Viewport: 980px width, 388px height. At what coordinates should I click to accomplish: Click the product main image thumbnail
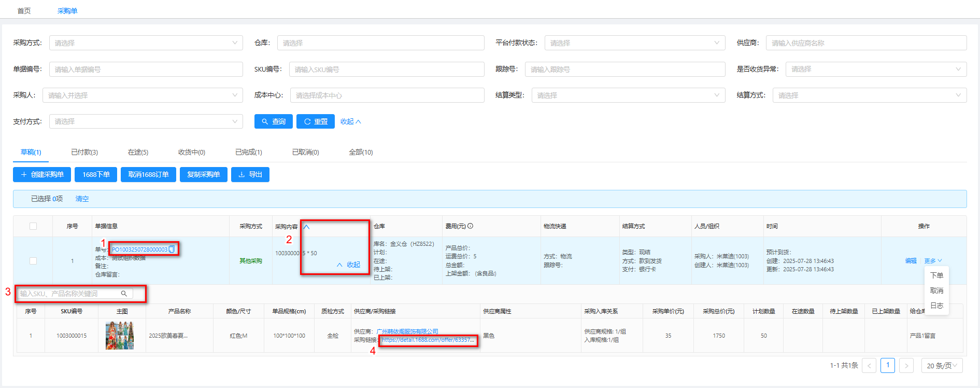(x=120, y=335)
